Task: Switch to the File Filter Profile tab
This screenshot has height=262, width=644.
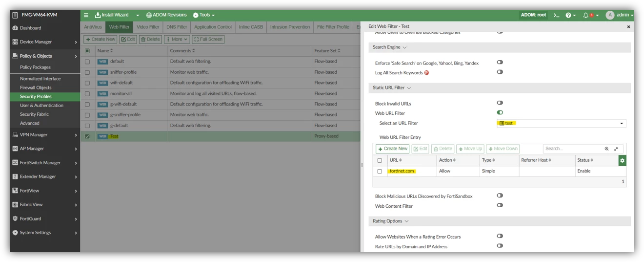Action: point(333,27)
